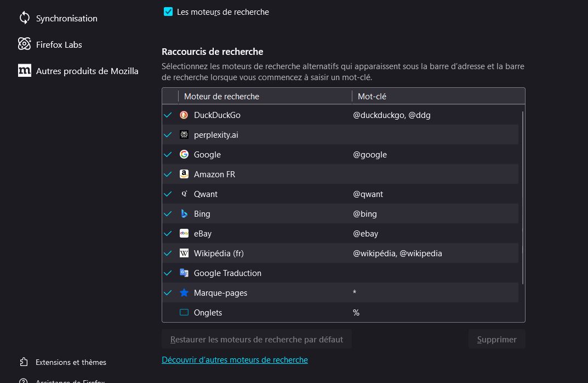Select the DuckDuckGo engine name

click(217, 115)
